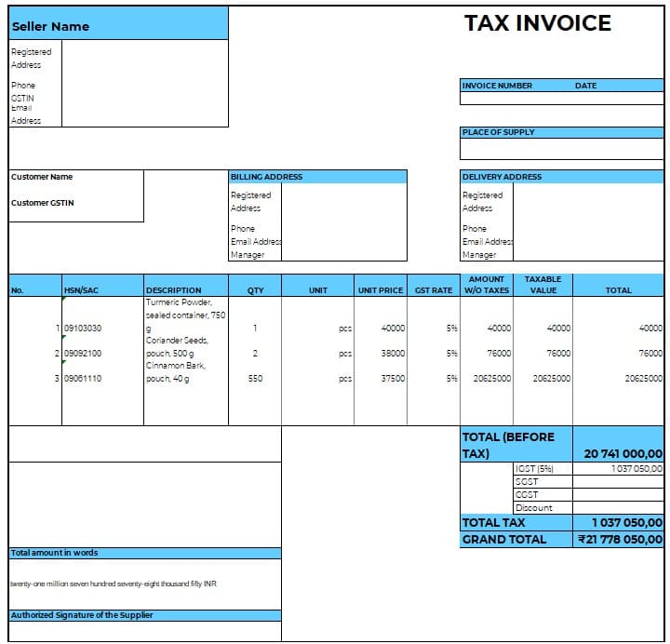Screen dimensions: 670x644
Task: Click the Discount label
Action: (x=534, y=508)
